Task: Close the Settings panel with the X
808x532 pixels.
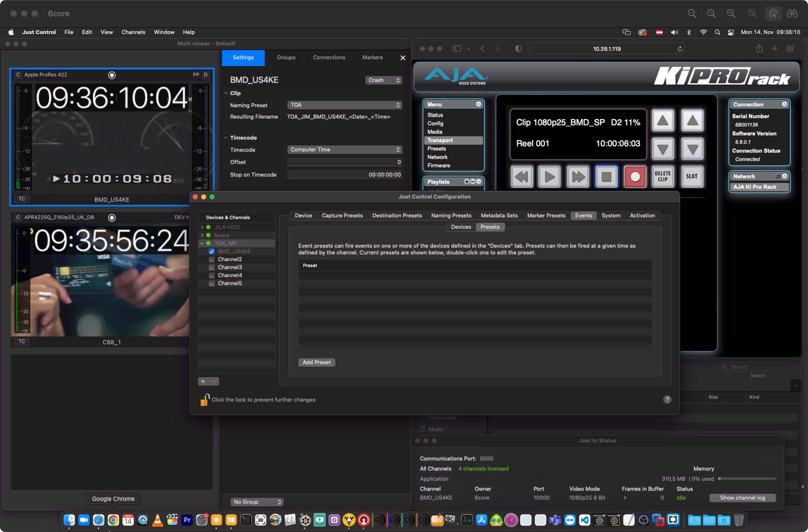Action: coord(403,58)
